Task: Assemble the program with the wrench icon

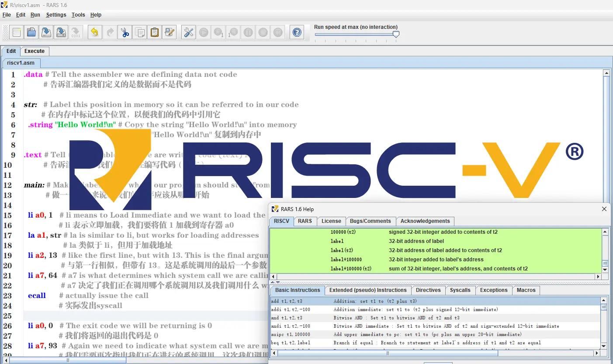Action: click(188, 32)
